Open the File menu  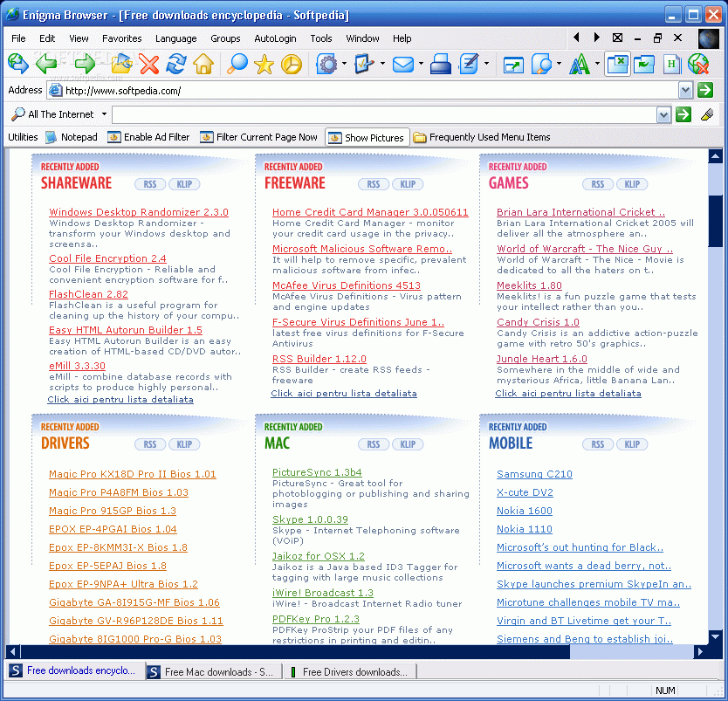click(18, 38)
